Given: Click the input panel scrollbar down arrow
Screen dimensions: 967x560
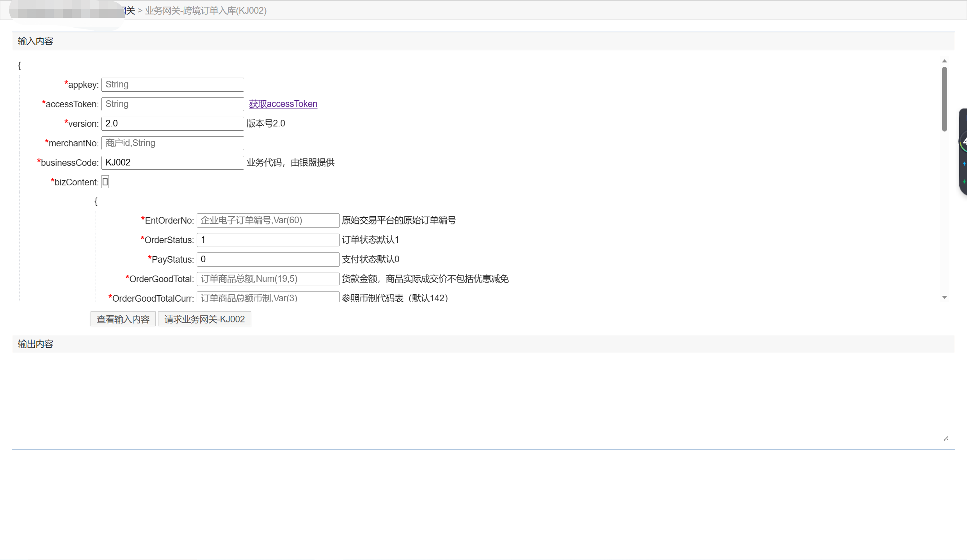Looking at the screenshot, I should (x=944, y=297).
